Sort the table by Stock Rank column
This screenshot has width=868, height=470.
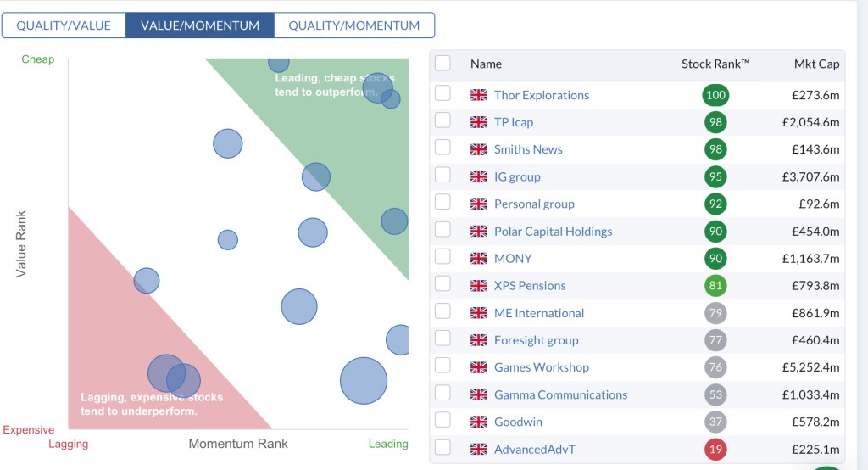(x=715, y=64)
